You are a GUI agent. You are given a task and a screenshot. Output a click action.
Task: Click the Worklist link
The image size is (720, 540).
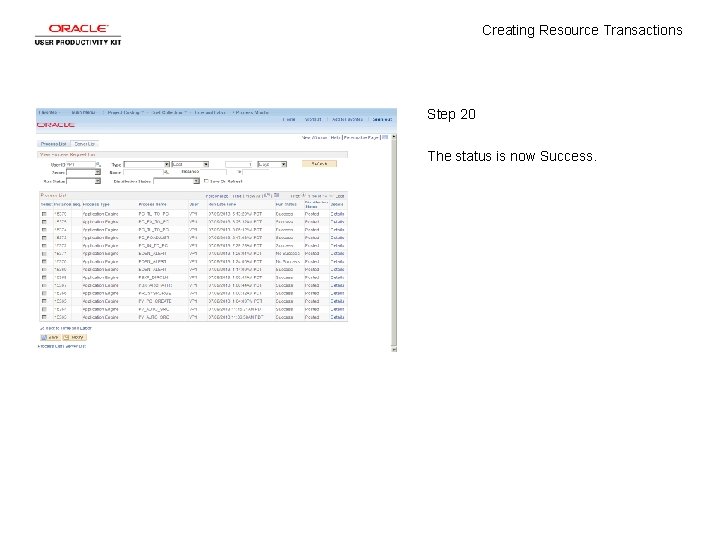[x=313, y=119]
